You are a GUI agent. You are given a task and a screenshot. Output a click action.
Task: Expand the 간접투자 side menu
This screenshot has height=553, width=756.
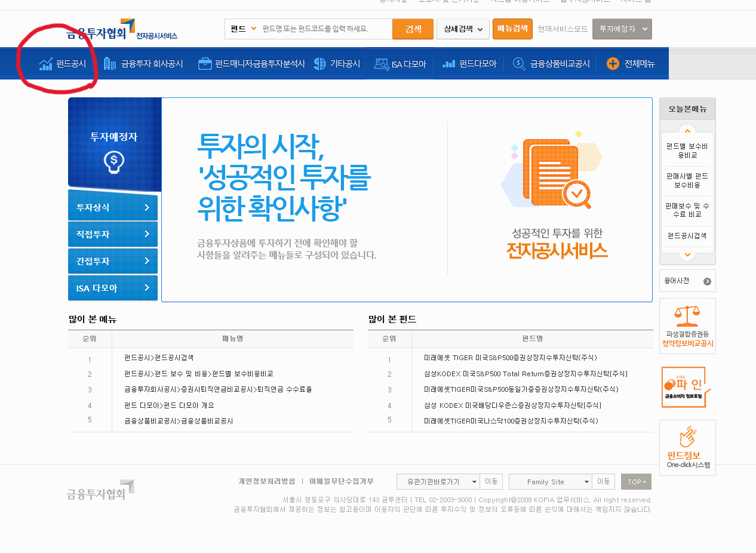click(x=112, y=261)
